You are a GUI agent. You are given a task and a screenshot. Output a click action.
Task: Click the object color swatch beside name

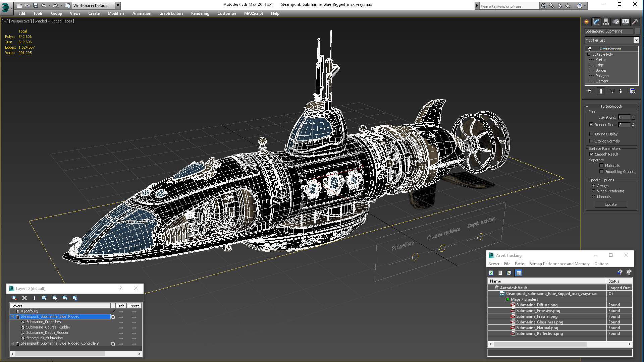click(x=637, y=31)
